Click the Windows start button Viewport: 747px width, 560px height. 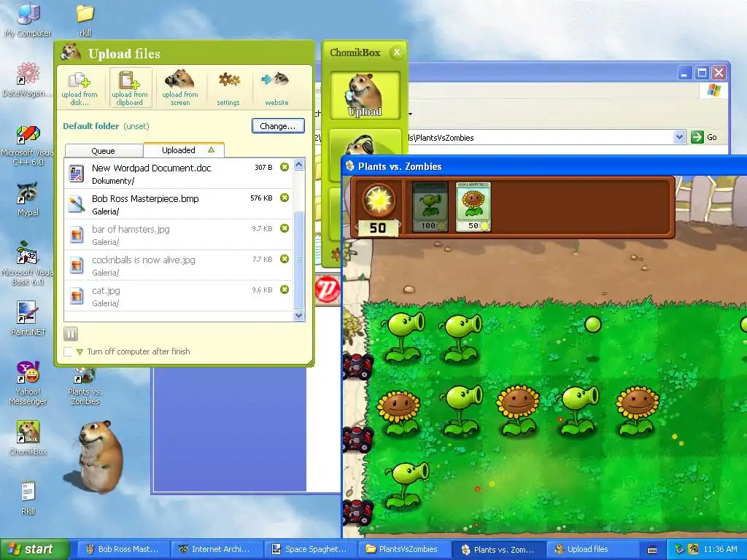coord(34,549)
